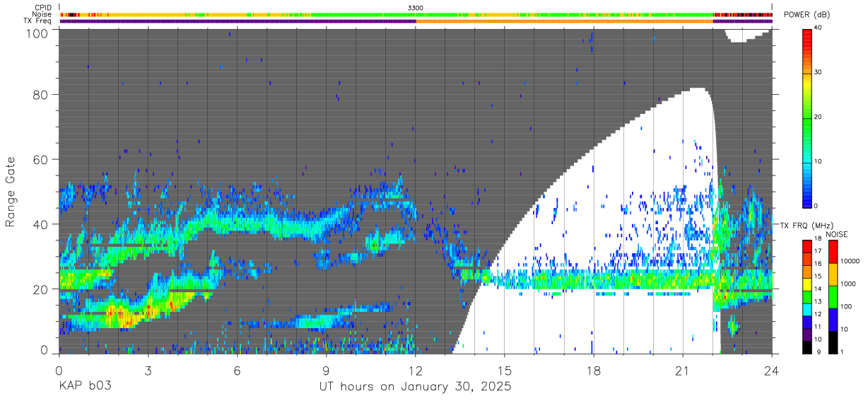Click the 'Noise' row label at top left
868x401 pixels.
pos(42,14)
